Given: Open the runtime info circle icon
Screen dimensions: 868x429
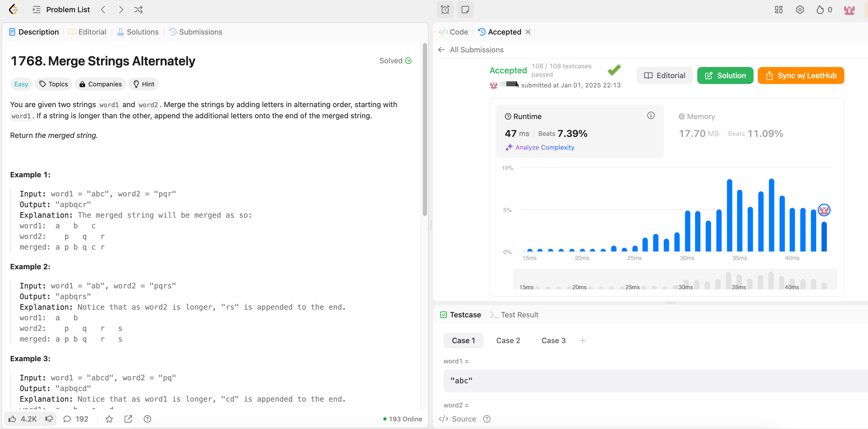Looking at the screenshot, I should click(651, 116).
